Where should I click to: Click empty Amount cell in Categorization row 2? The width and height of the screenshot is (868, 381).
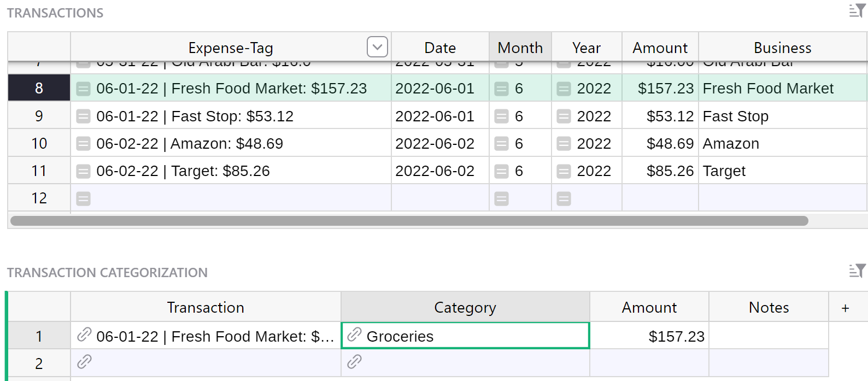coord(649,363)
